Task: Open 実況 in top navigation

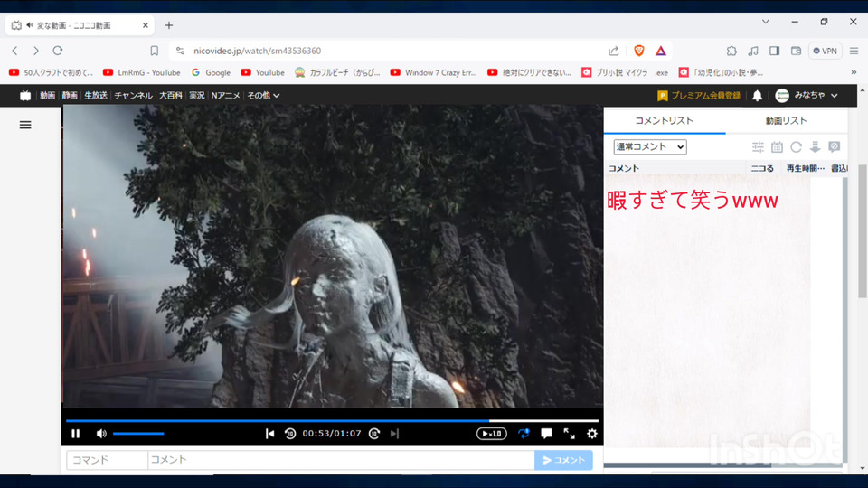Action: [197, 95]
